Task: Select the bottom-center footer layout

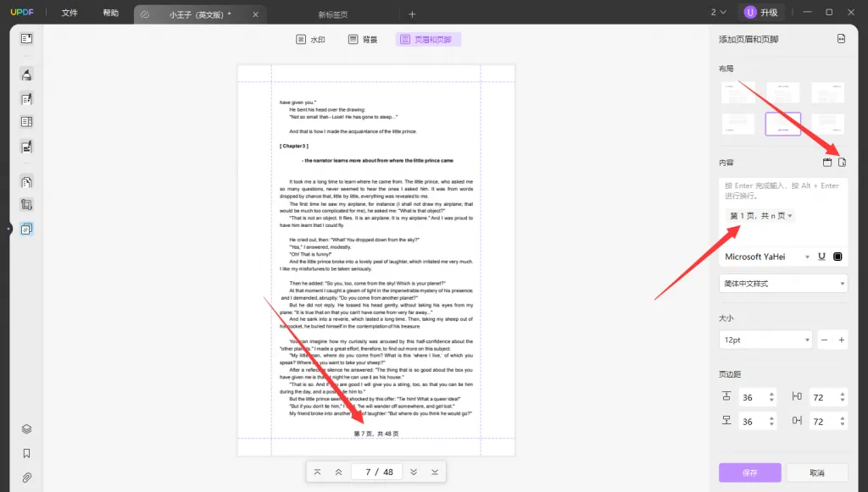Action: (782, 124)
